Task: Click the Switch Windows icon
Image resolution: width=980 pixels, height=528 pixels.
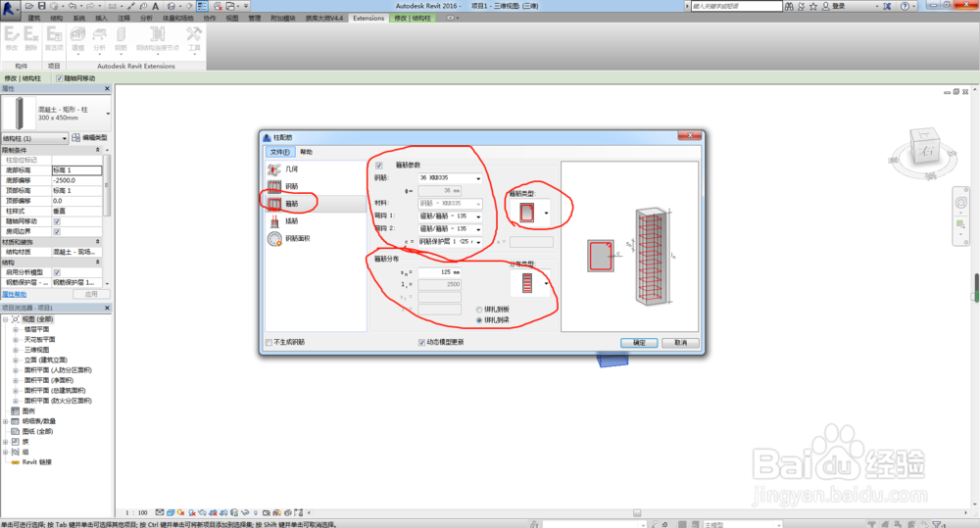Action: [x=230, y=6]
